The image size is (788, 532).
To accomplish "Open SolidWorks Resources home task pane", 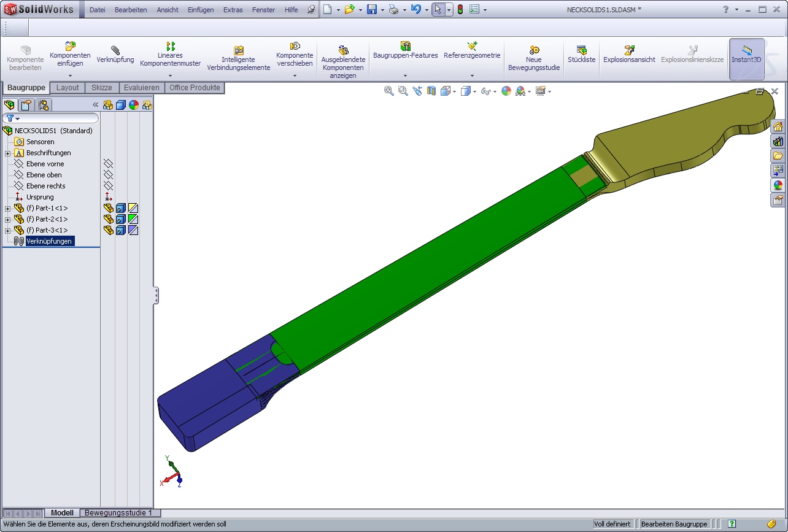I will point(778,127).
